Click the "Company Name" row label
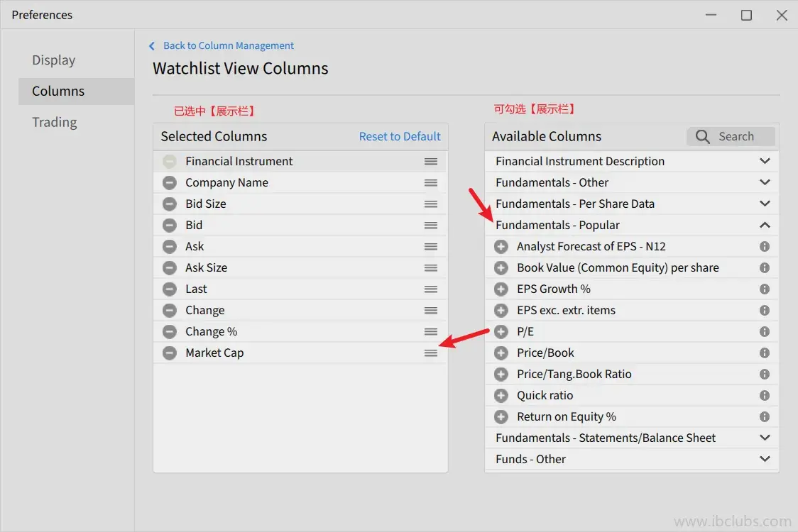798x532 pixels. (x=227, y=182)
